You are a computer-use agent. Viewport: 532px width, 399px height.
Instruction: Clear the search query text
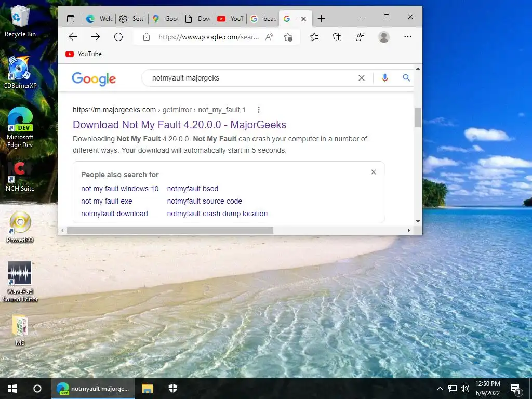tap(362, 78)
